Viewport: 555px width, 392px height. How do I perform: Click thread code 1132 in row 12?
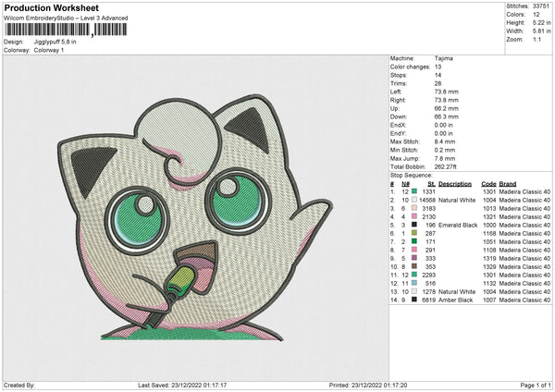[x=489, y=283]
